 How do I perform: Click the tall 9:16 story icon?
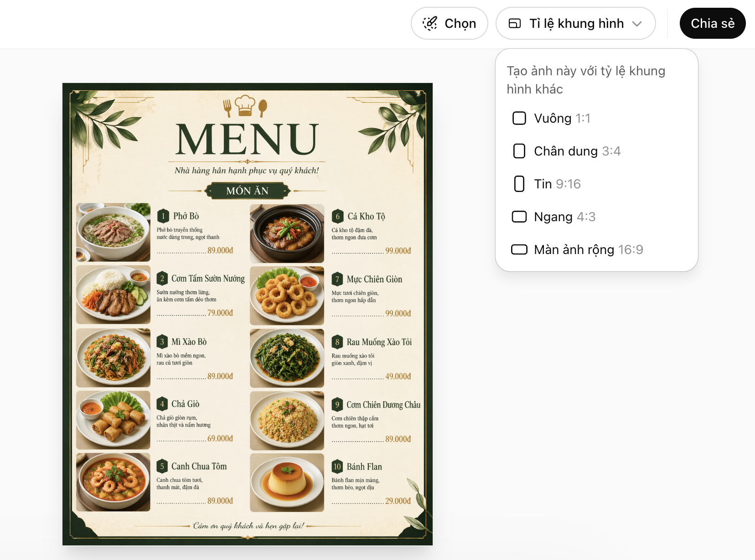pos(519,184)
